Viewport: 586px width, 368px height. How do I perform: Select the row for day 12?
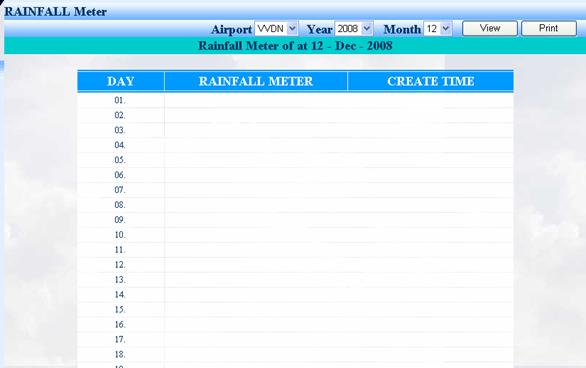pos(295,265)
